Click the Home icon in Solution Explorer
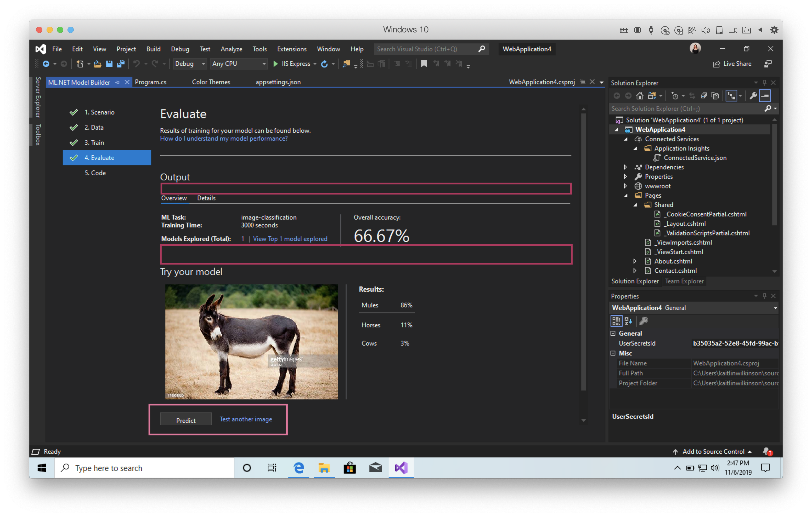This screenshot has width=812, height=517. pyautogui.click(x=640, y=96)
